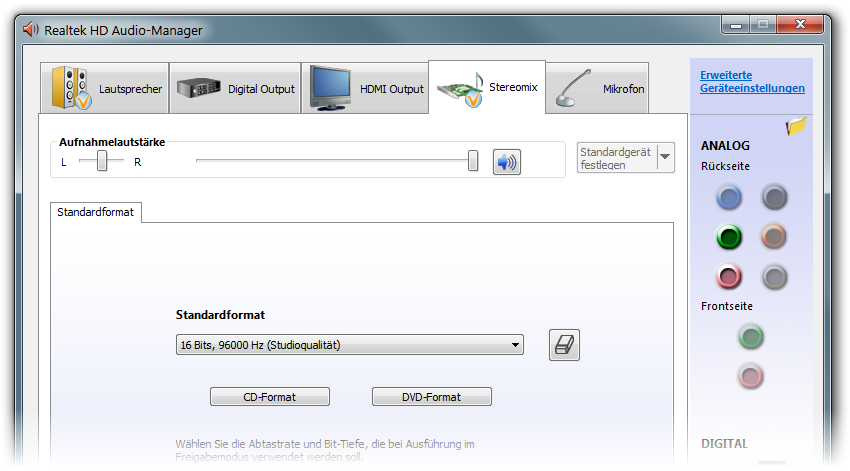Click the Stereomix sound card icon
Screen dimensions: 850x471
point(460,89)
